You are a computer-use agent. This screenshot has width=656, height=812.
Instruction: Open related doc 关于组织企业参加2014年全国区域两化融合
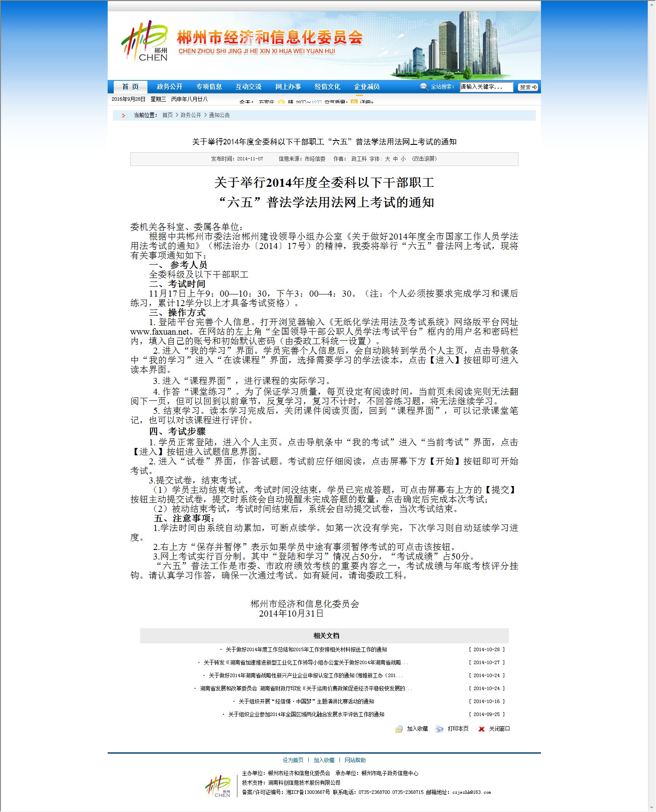(x=306, y=715)
